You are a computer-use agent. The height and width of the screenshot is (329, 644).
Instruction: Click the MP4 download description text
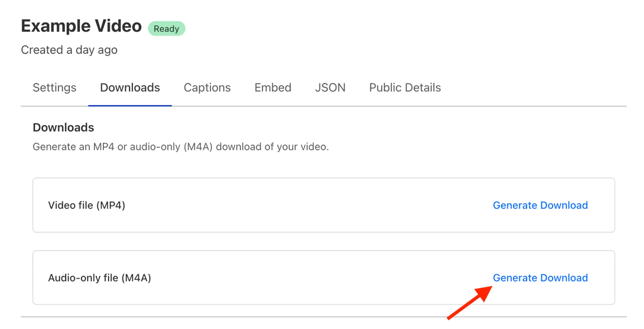point(180,146)
